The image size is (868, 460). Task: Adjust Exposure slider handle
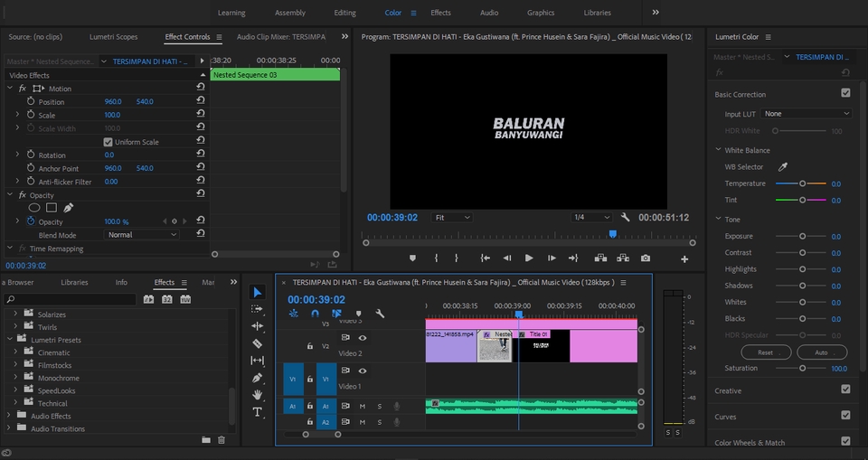point(802,236)
